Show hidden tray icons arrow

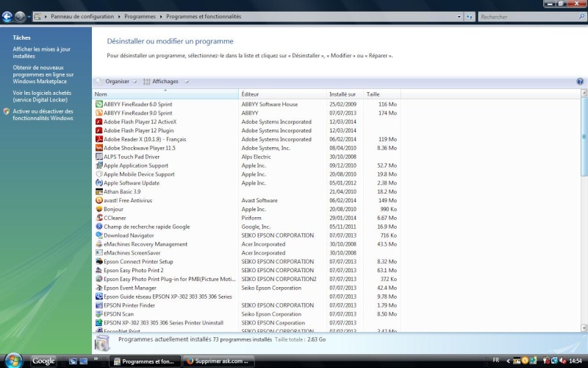[x=509, y=361]
